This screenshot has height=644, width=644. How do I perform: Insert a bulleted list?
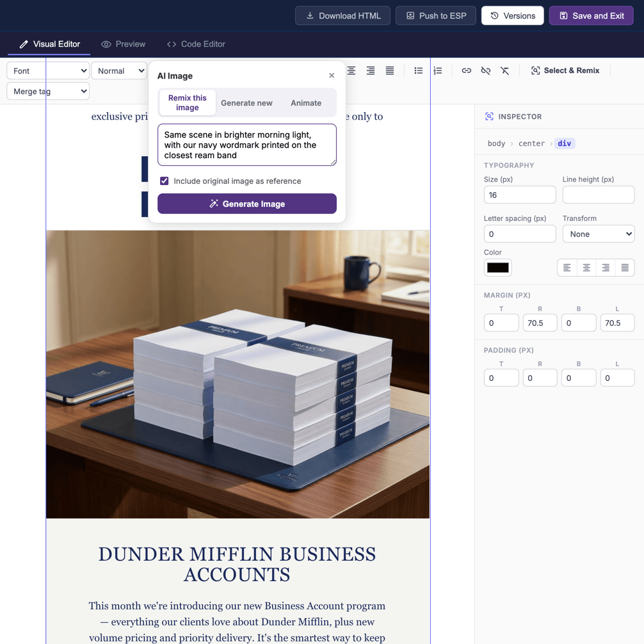pos(419,70)
